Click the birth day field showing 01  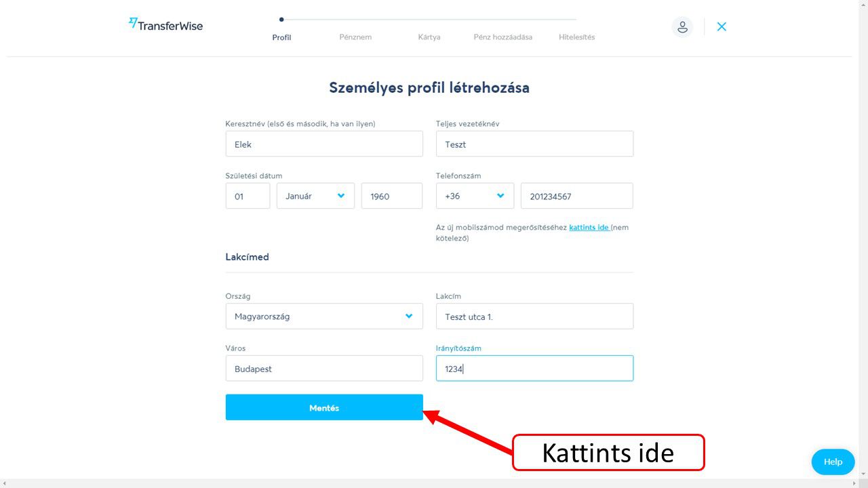248,196
